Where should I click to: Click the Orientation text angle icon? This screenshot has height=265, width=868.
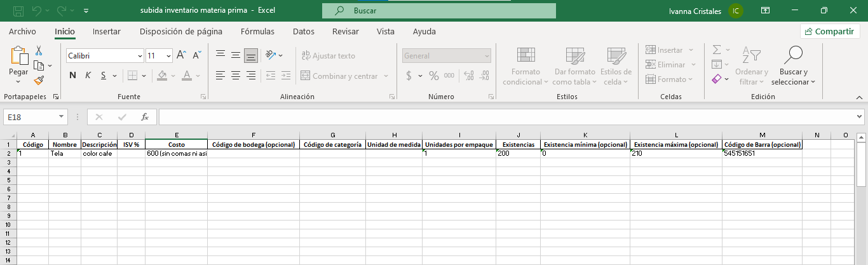pos(271,55)
